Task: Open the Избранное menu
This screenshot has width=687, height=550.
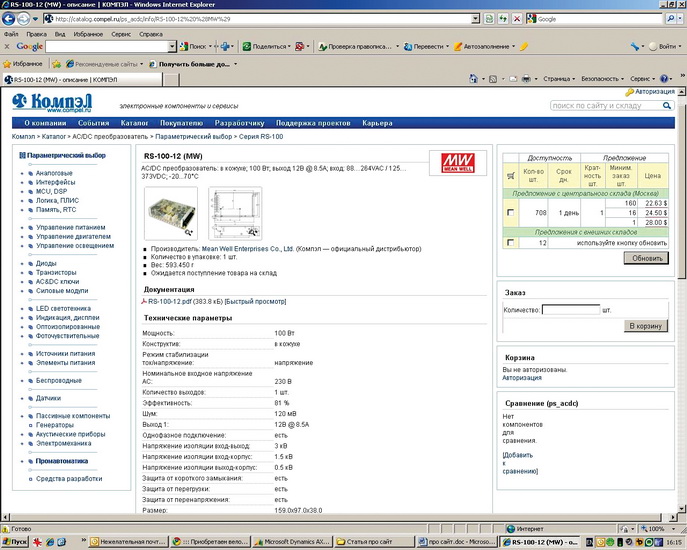Action: coord(88,34)
